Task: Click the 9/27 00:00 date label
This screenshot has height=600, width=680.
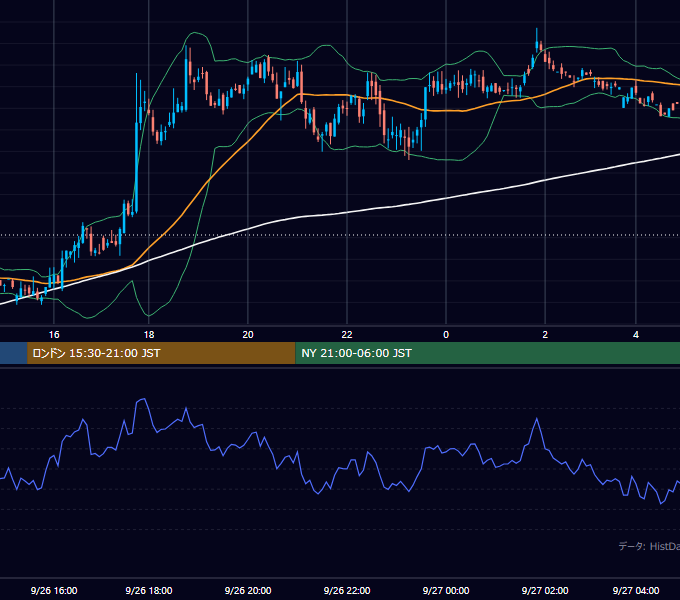Action: 446,590
